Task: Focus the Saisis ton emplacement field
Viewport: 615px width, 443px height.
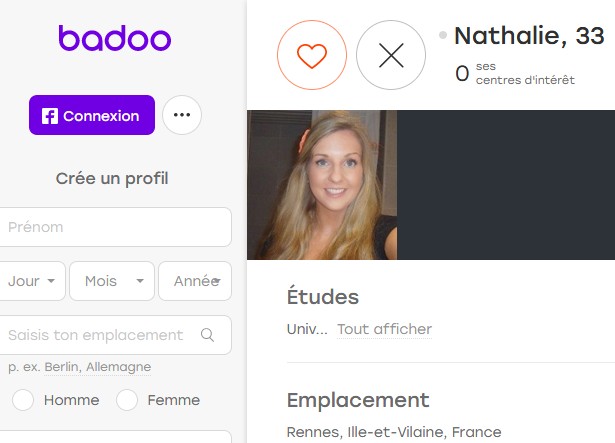Action: 115,335
